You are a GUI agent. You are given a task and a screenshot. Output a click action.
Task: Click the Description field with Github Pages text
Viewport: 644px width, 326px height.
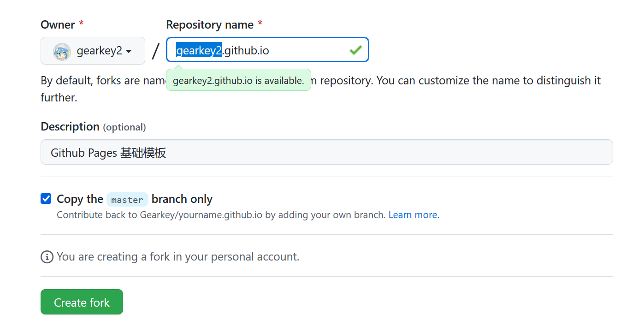(327, 152)
